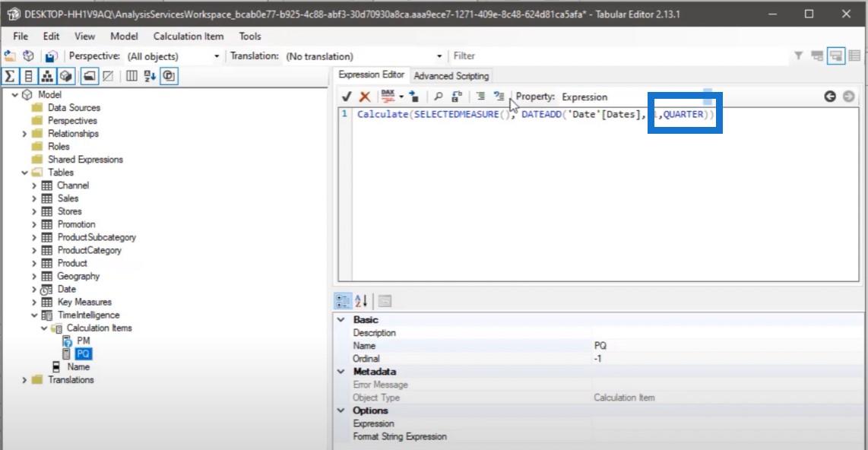The image size is (868, 450).
Task: Cancel expression changes with red X
Action: [x=364, y=97]
